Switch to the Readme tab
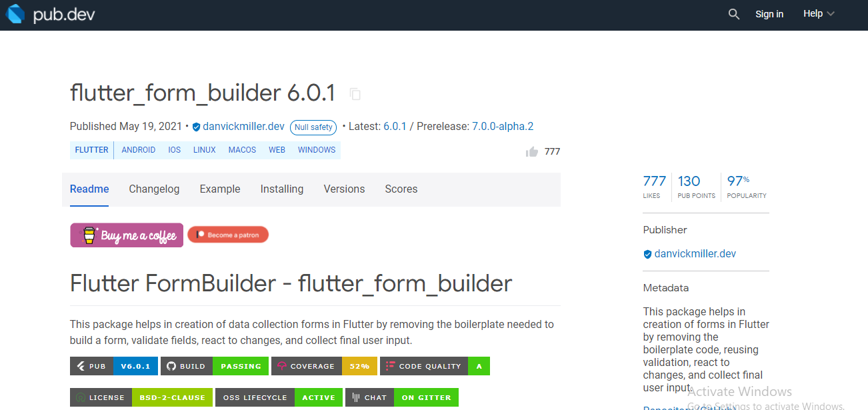Screen dimensions: 868x410 (x=89, y=189)
